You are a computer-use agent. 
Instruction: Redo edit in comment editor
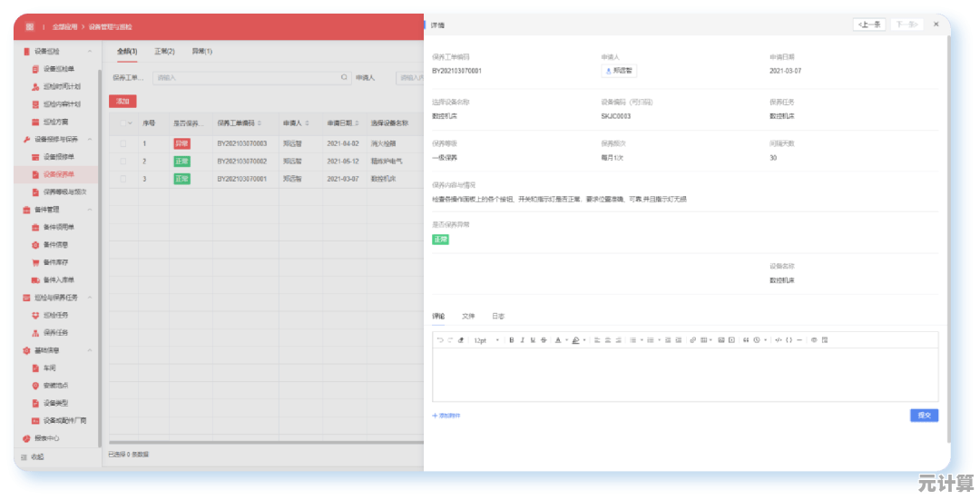point(450,340)
